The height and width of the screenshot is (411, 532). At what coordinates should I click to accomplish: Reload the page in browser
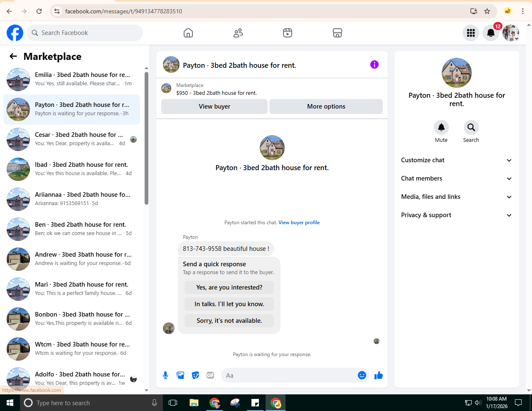click(39, 11)
